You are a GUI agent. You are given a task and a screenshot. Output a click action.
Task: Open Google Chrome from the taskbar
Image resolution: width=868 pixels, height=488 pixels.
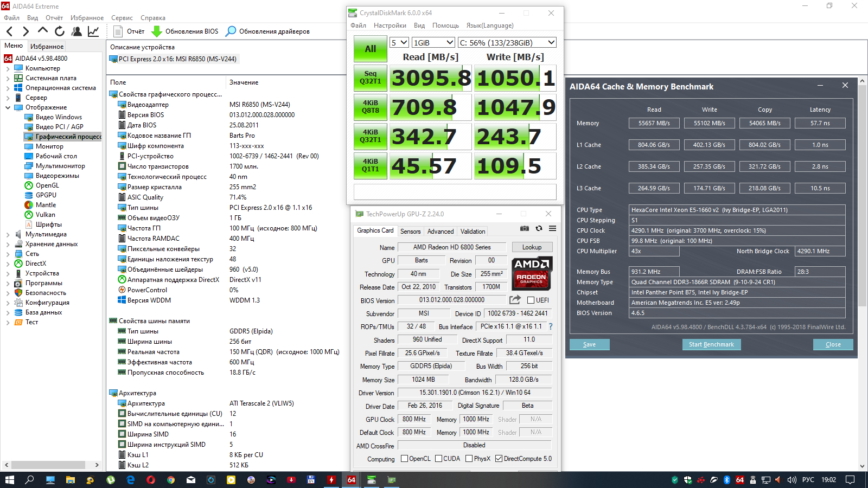click(x=171, y=480)
